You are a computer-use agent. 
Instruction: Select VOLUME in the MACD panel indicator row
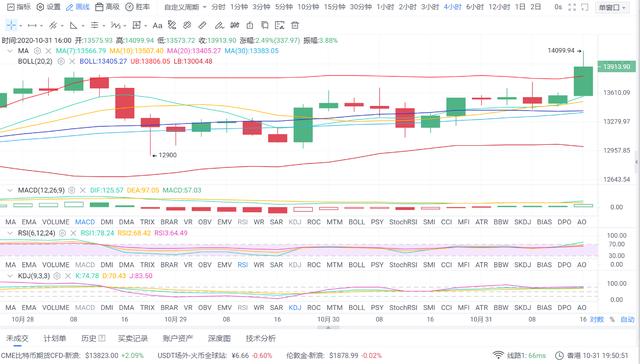56,222
